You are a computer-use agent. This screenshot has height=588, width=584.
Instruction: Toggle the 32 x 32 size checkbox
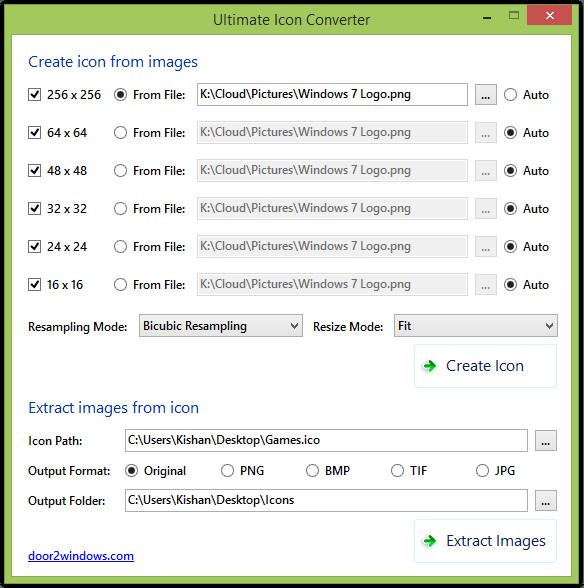pos(35,208)
